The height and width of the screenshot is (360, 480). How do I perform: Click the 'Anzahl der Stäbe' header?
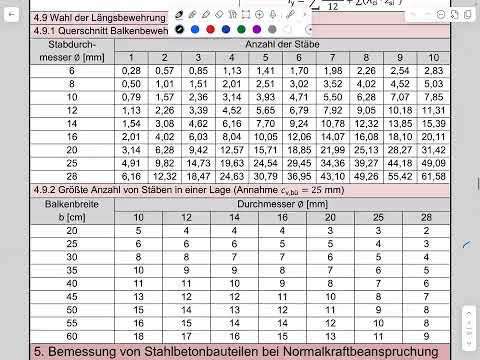pos(282,44)
